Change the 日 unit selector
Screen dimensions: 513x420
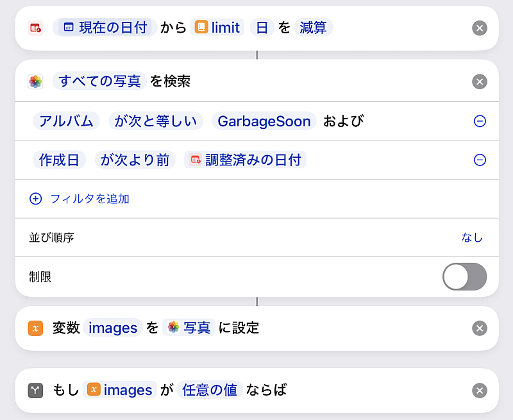coord(262,27)
